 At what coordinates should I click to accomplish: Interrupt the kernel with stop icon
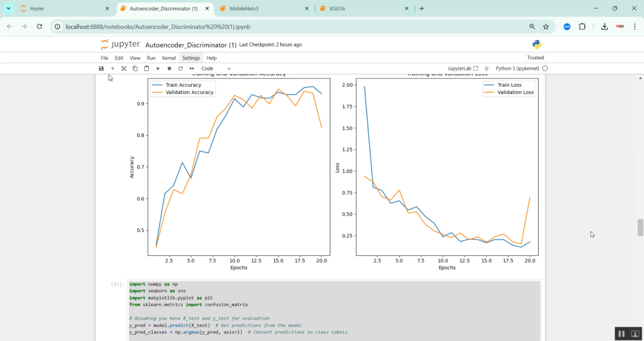[169, 68]
